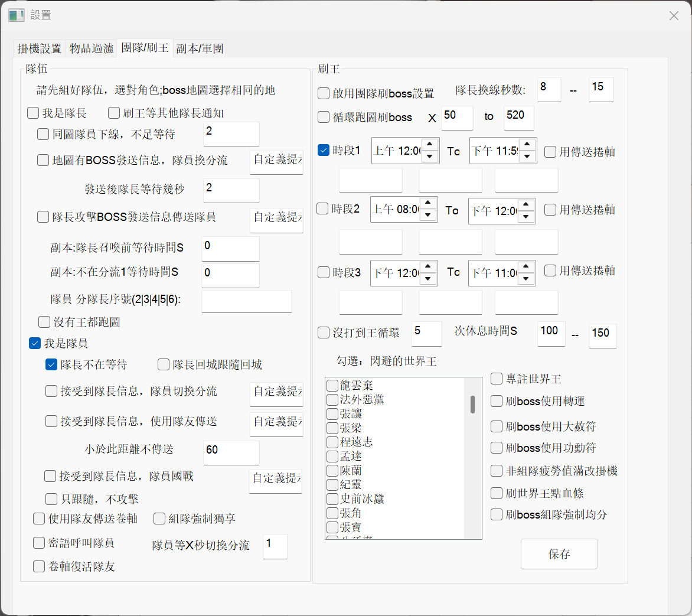Close the 設置 window

(x=674, y=16)
